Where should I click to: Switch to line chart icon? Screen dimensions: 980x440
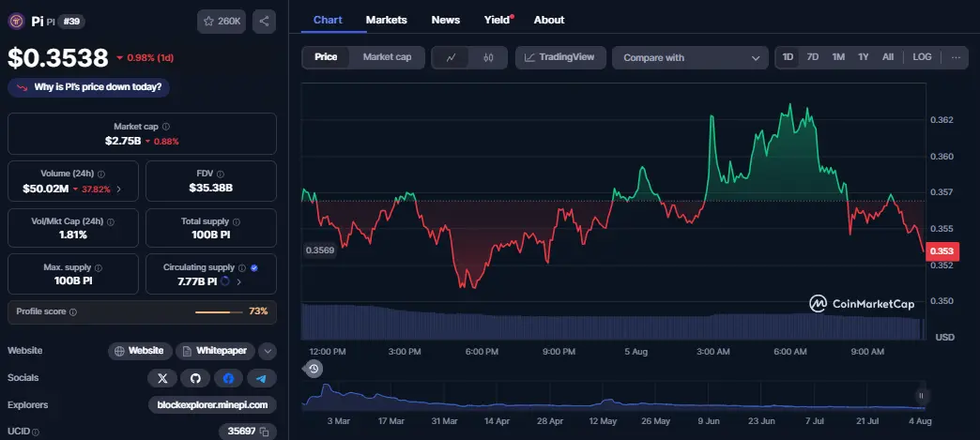pyautogui.click(x=452, y=57)
